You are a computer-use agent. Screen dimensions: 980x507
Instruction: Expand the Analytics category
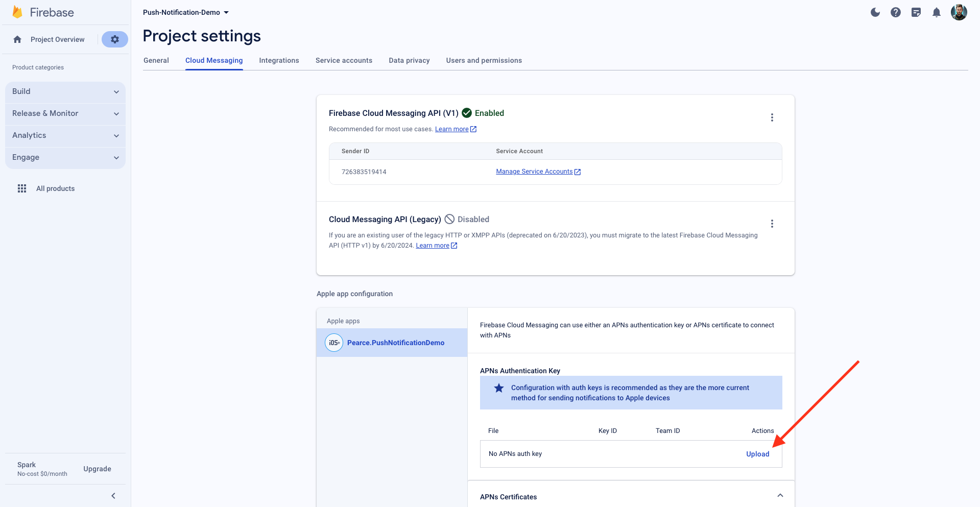(65, 135)
